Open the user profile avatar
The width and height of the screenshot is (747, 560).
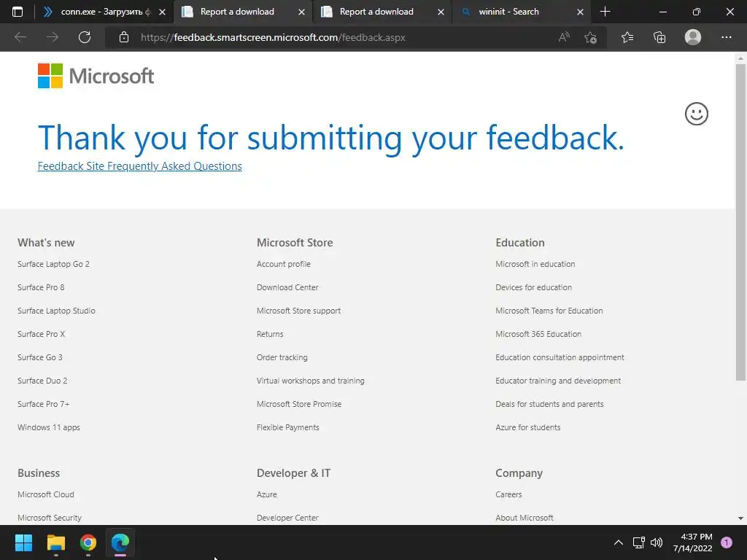[x=693, y=37]
